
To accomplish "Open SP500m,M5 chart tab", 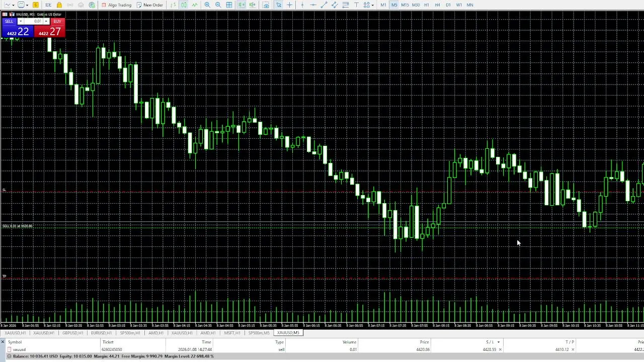I will pos(259,333).
